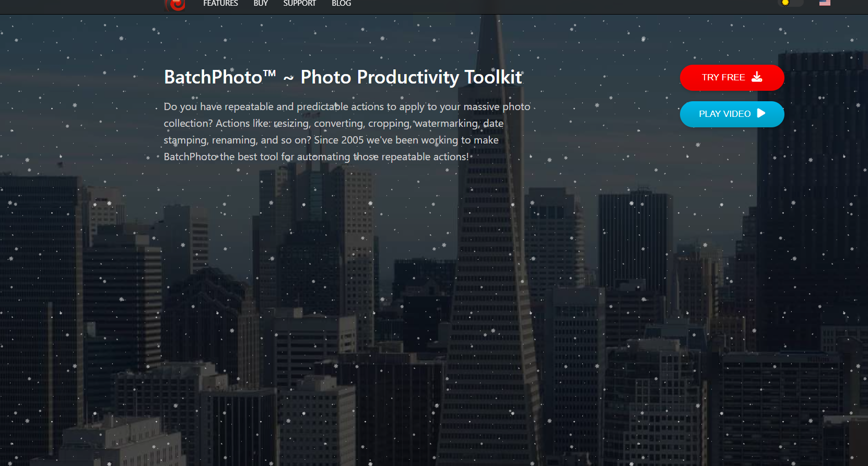Viewport: 868px width, 466px height.
Task: Click the word 'Toolkit' in the headline
Action: [x=493, y=77]
